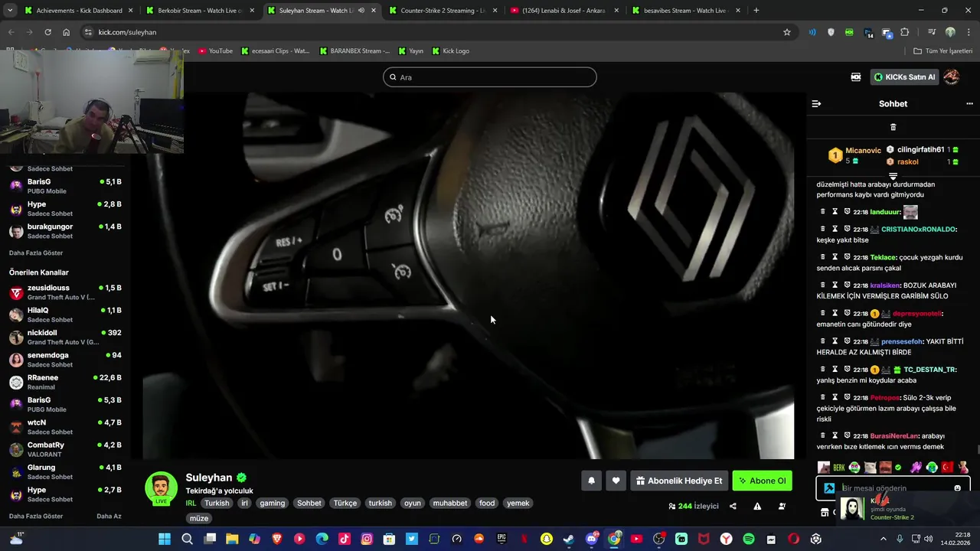Bookmark this page with star icon

786,32
